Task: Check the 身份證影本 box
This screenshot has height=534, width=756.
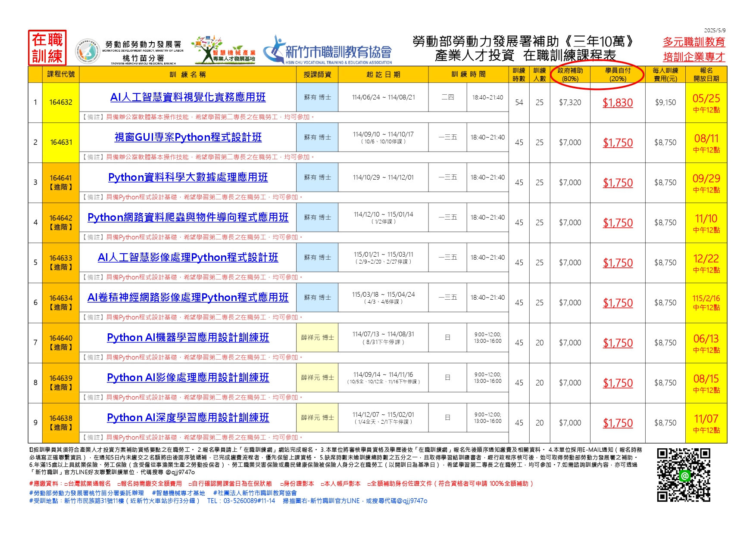Action: point(281,484)
